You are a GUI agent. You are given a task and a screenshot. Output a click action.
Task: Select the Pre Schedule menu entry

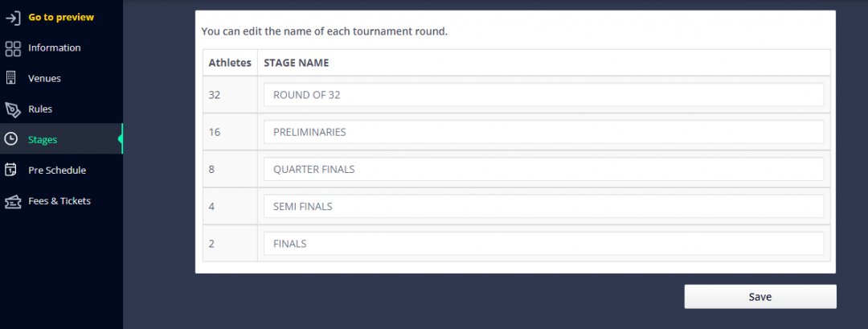point(61,170)
